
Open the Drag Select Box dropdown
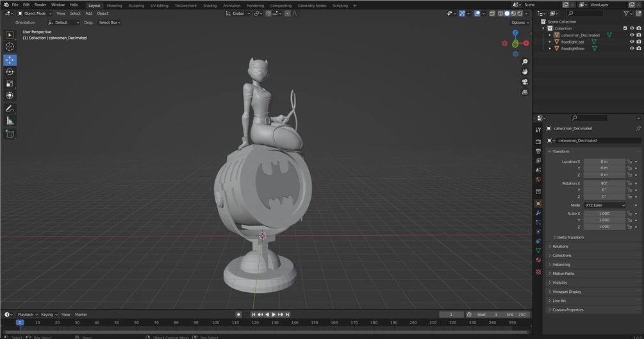click(109, 22)
